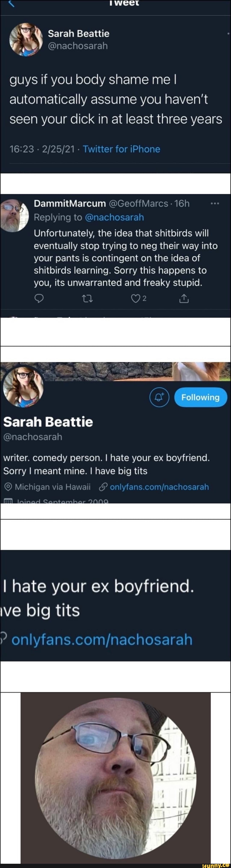Viewport: 231px width, 868px height.
Task: Click the enlarged onlyfans.com/nachosarah text
Action: tap(102, 639)
